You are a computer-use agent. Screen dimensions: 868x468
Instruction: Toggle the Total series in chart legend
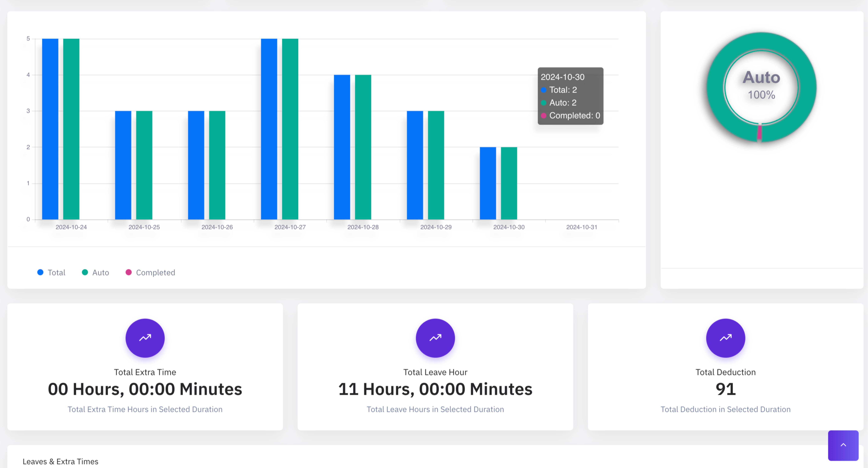[51, 272]
